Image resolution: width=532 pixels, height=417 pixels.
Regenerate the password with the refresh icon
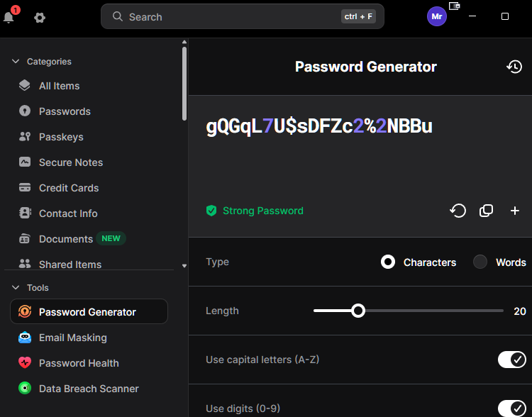click(x=458, y=211)
